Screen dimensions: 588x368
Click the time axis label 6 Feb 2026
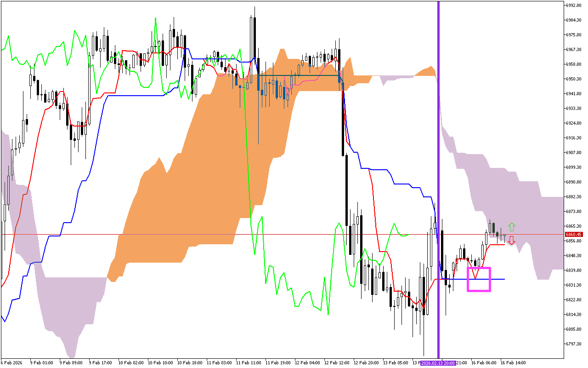coord(11,362)
